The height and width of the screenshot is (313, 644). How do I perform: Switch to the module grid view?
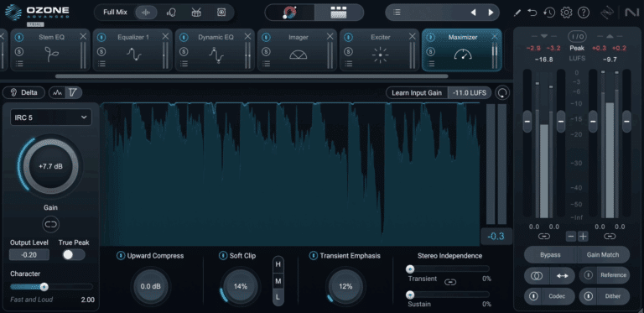(x=339, y=13)
